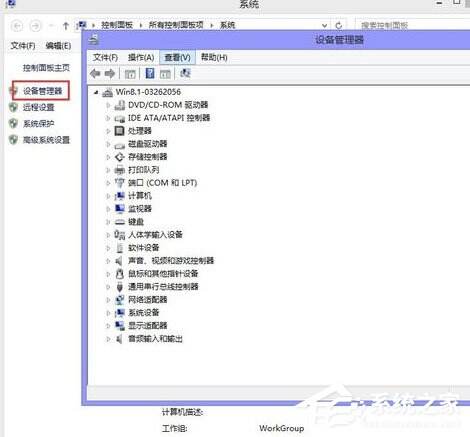This screenshot has width=470, height=437.
Task: Open 设备管理器 link in sidebar
Action: [x=42, y=91]
